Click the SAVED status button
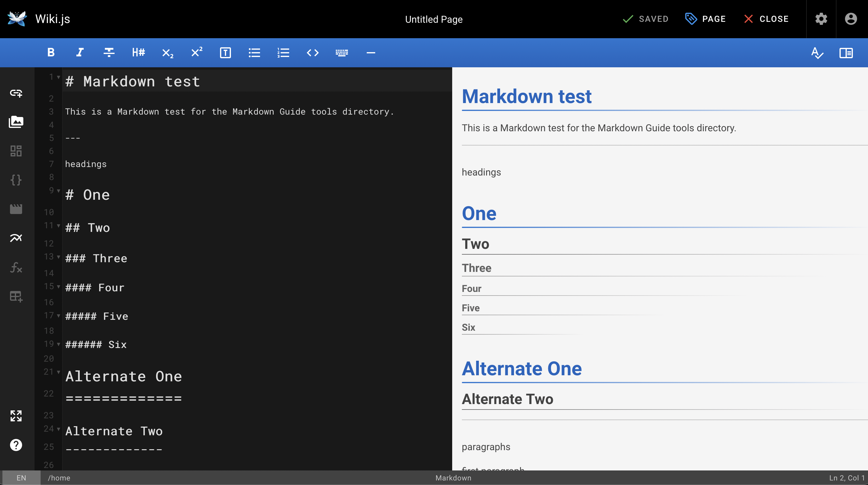The height and width of the screenshot is (485, 868). (x=647, y=19)
